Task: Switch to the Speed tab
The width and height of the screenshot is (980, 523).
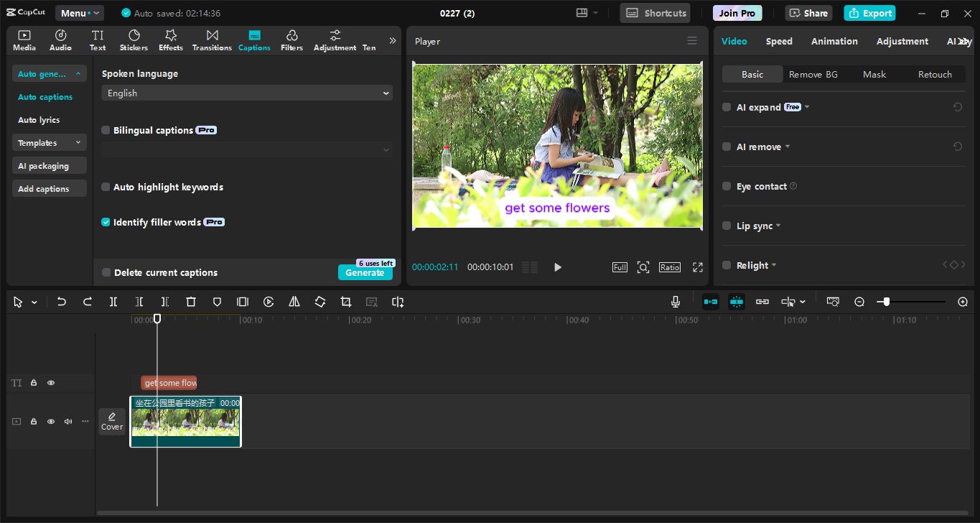Action: (779, 41)
